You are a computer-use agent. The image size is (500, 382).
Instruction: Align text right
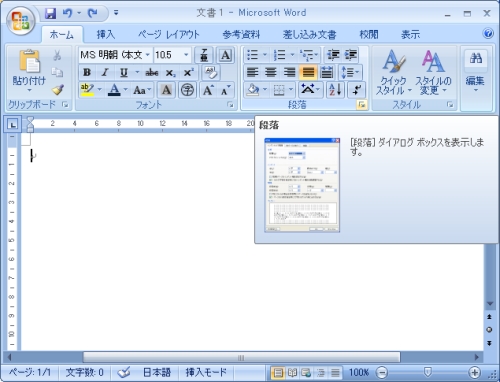click(289, 72)
